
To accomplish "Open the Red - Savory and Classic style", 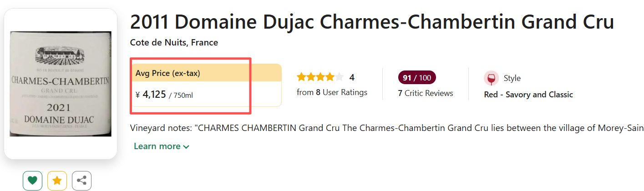I will pyautogui.click(x=528, y=95).
